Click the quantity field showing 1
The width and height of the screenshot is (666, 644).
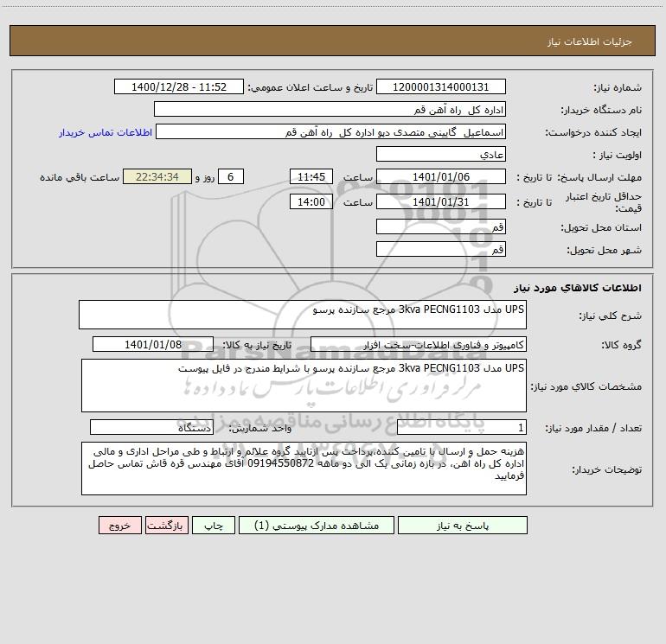pyautogui.click(x=462, y=427)
